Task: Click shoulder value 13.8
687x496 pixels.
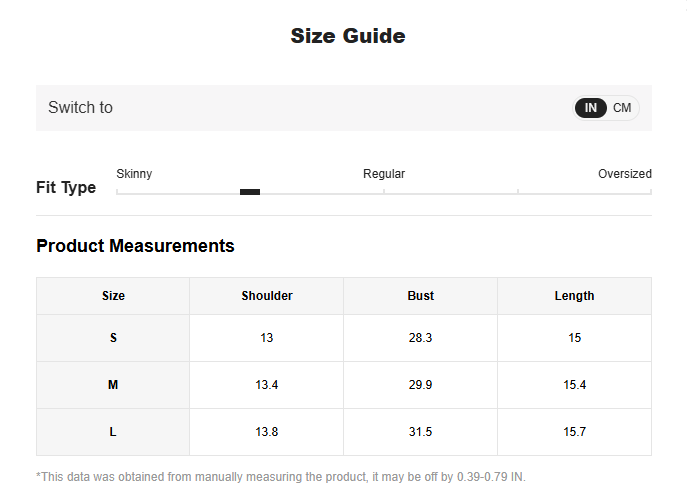Action: point(266,432)
